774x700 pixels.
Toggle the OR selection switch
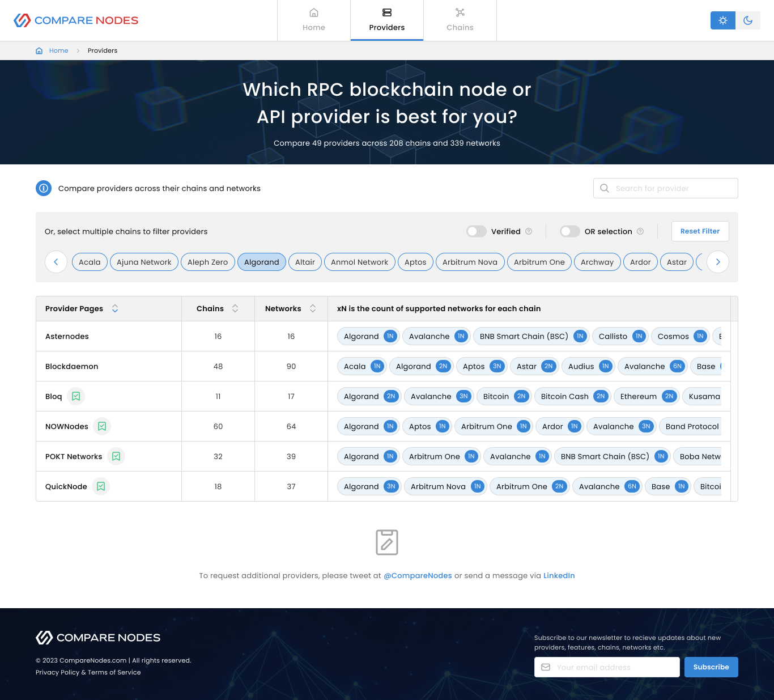570,231
